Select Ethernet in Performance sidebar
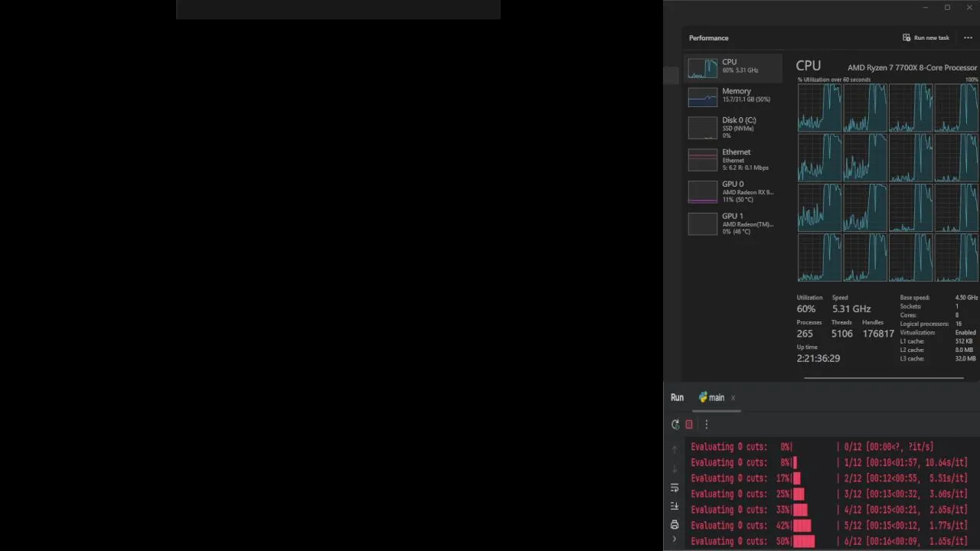 click(733, 160)
